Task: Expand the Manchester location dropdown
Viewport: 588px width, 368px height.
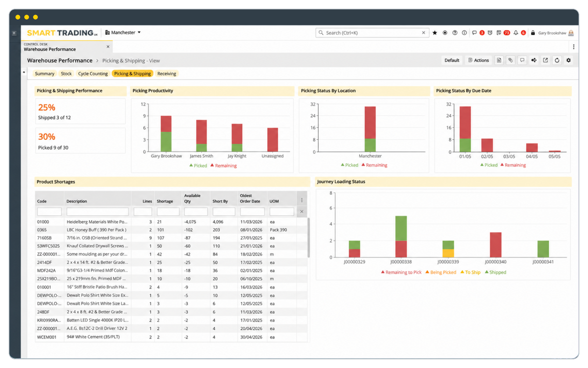Action: coord(123,32)
